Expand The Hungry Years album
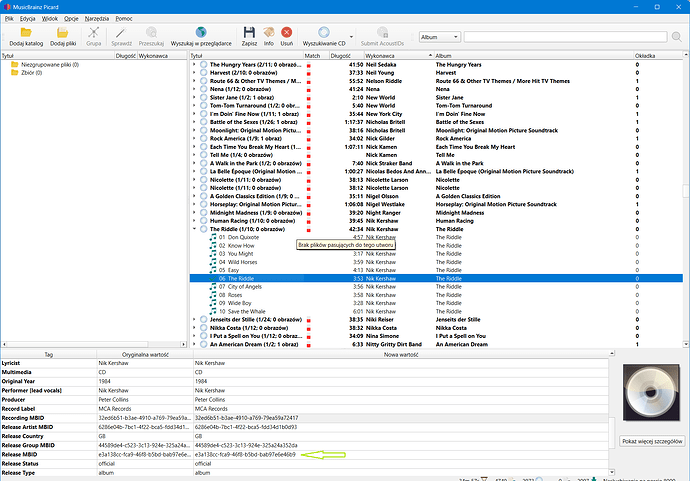690x481 pixels. click(x=194, y=65)
